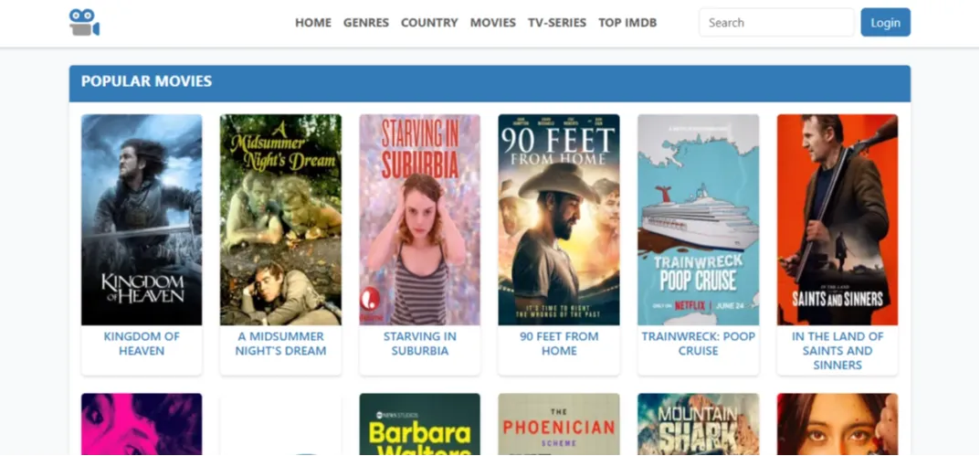
Task: Select A Midsummer Night's Dream poster
Action: [280, 219]
